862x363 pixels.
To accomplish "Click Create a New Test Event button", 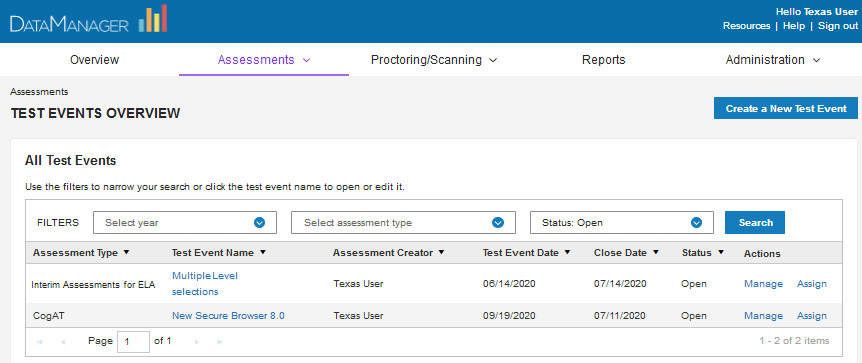I will (x=786, y=108).
